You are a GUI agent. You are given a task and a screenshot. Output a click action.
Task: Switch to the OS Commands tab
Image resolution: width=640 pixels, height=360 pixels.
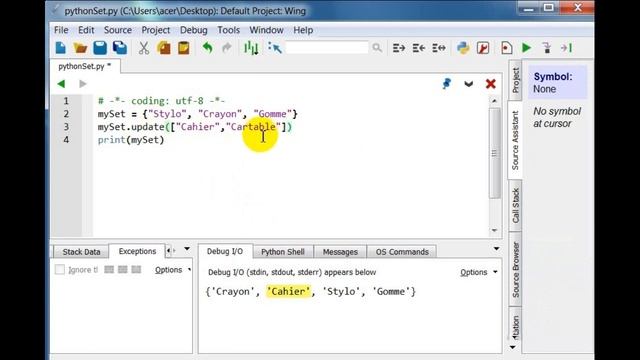pyautogui.click(x=402, y=252)
